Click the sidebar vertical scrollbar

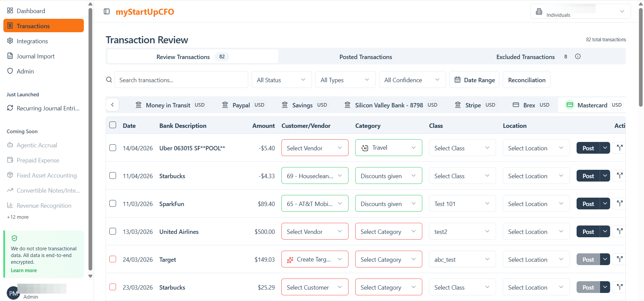point(90,139)
